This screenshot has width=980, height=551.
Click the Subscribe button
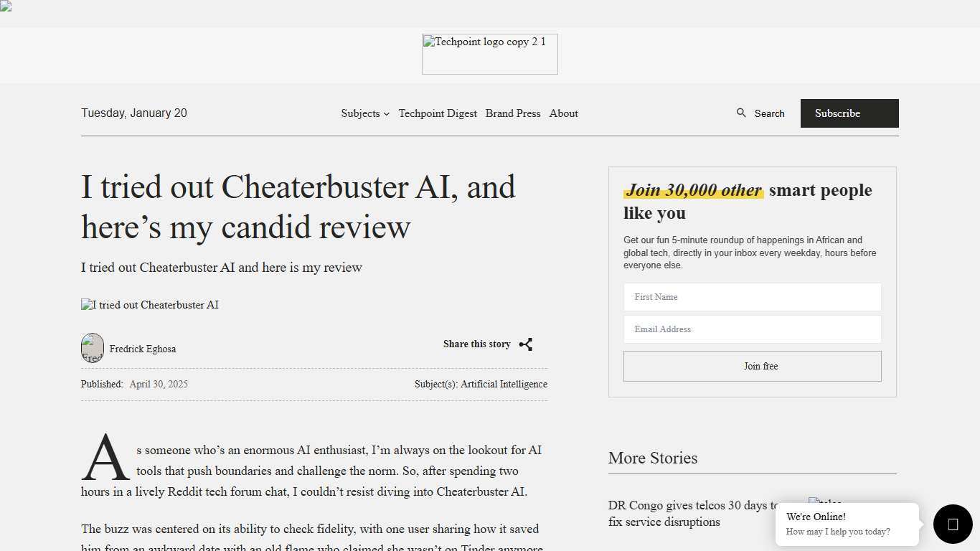click(837, 113)
